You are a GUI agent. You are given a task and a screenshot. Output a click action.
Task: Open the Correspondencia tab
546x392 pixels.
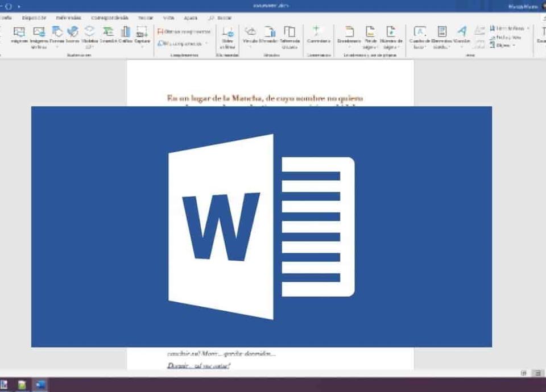pyautogui.click(x=109, y=18)
